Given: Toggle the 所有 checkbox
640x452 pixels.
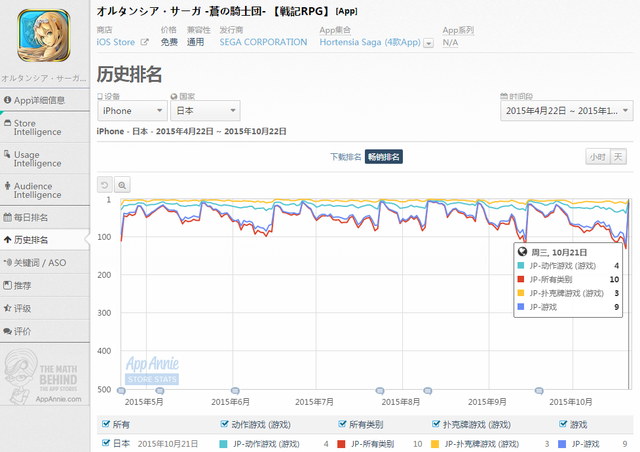Looking at the screenshot, I should (106, 423).
